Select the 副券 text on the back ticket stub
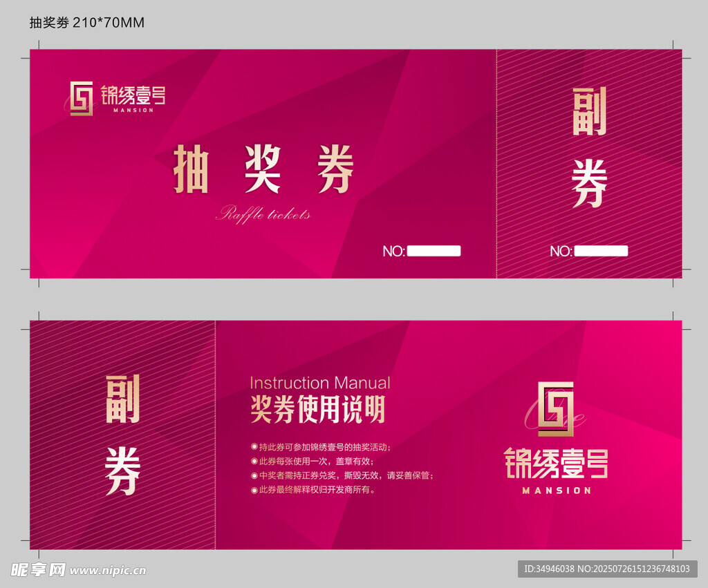The height and width of the screenshot is (588, 708). point(122,434)
